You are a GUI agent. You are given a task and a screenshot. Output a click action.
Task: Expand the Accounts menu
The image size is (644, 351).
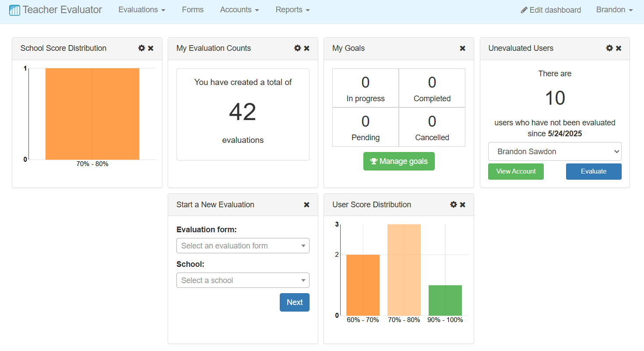coord(239,10)
